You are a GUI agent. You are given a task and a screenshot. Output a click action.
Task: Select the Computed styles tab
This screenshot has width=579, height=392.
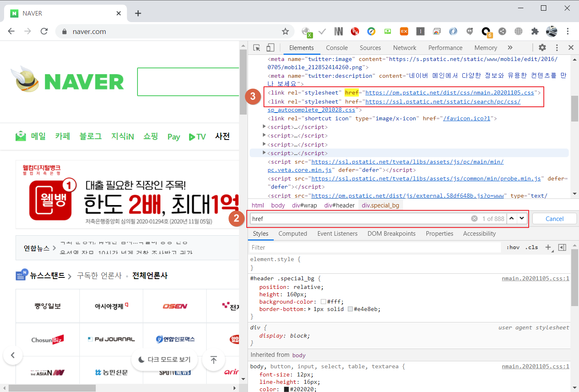pos(293,234)
